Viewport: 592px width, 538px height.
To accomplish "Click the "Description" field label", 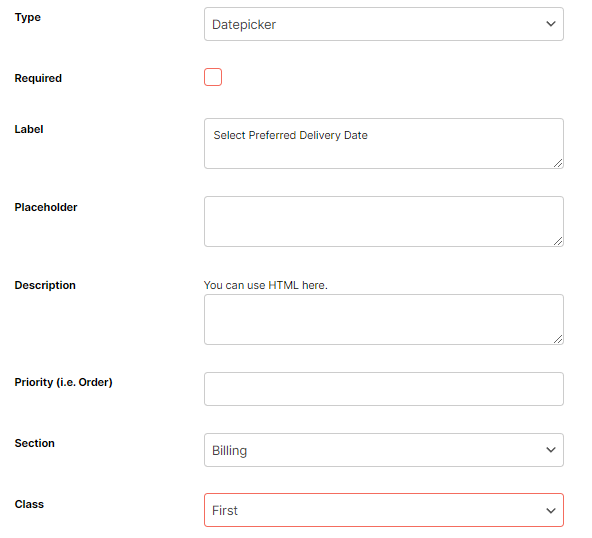I will coord(45,285).
